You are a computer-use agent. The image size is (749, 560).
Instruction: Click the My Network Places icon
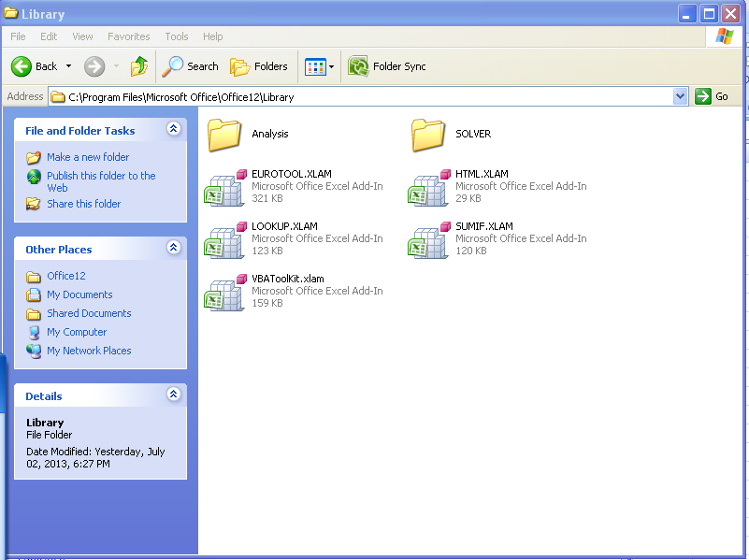34,351
